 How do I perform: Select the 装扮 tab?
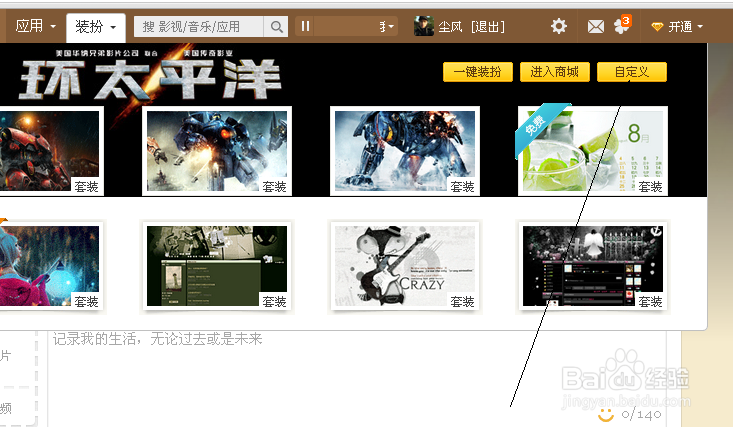click(96, 27)
